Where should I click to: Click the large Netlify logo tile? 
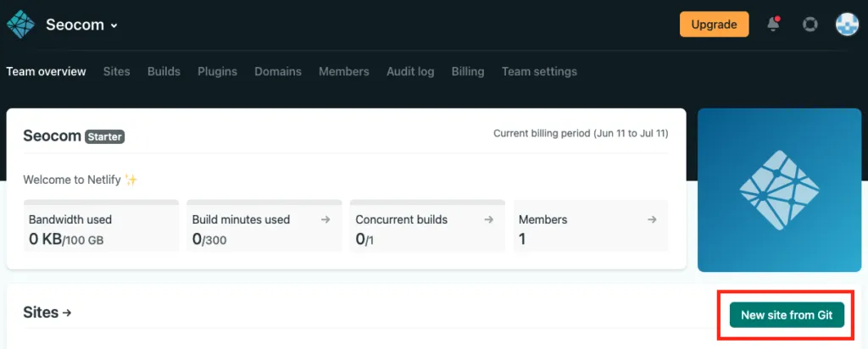point(780,190)
